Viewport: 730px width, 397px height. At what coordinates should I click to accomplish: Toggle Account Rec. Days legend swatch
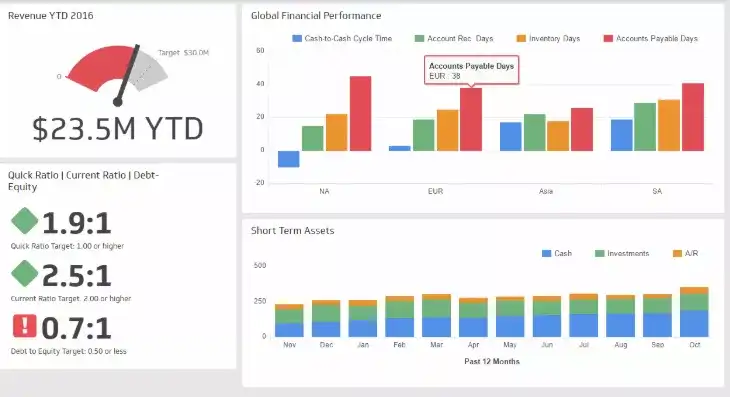click(x=419, y=39)
